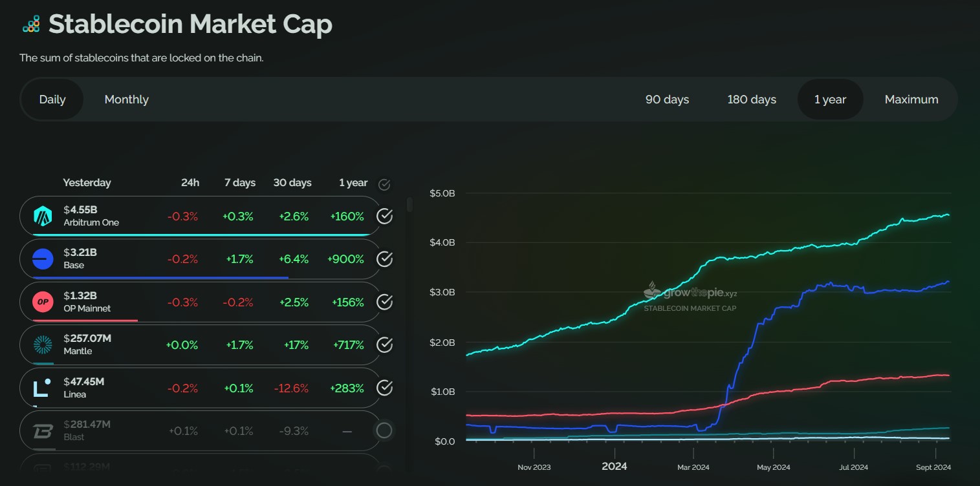The height and width of the screenshot is (486, 980).
Task: Click the Mar 2024 x-axis label
Action: pos(693,467)
